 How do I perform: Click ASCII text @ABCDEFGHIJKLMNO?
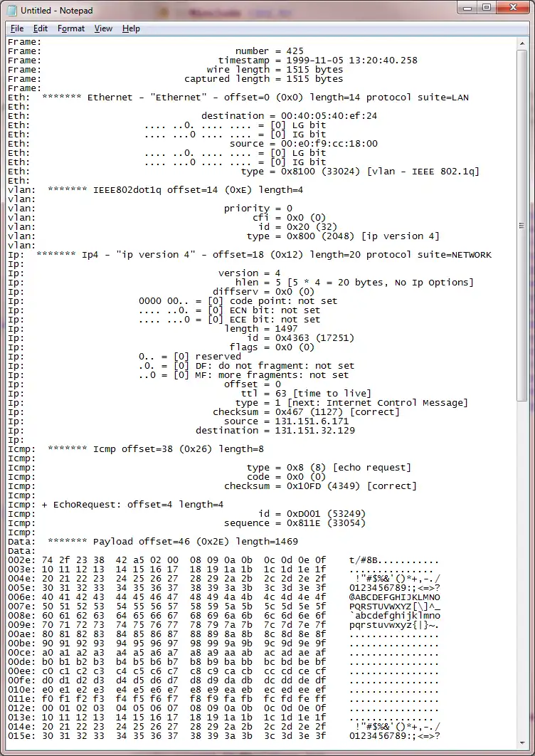(395, 597)
